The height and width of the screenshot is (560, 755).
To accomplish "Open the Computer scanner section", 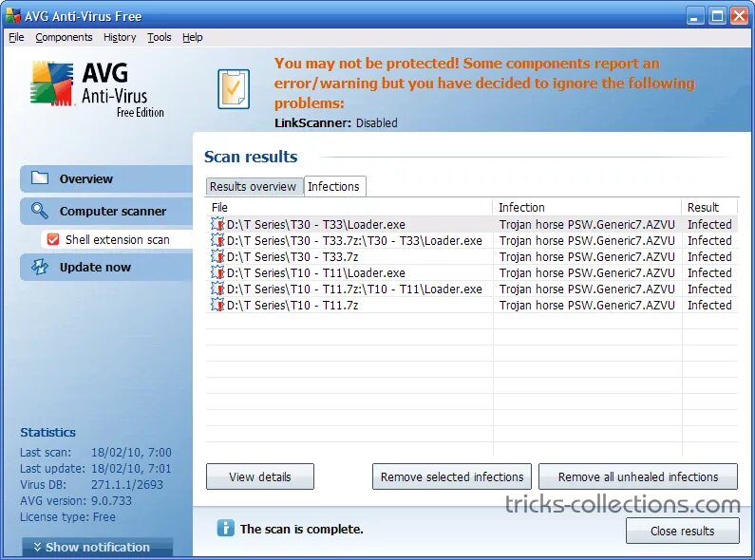I will [x=106, y=212].
